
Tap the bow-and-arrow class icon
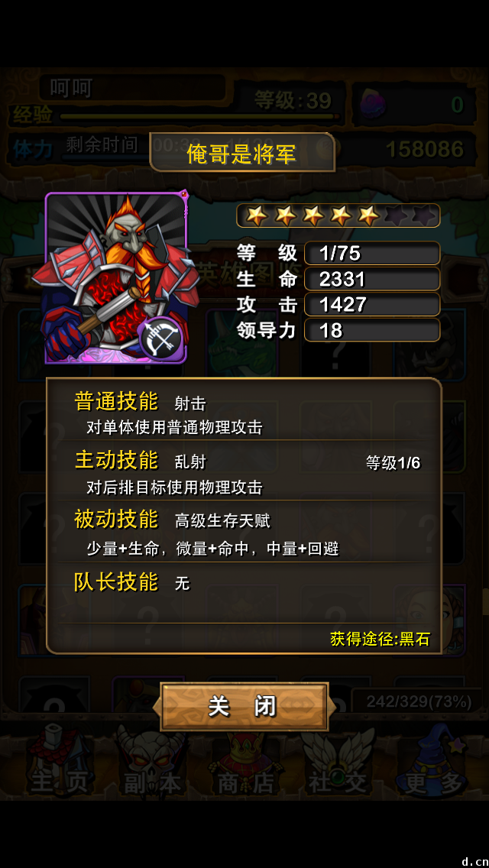click(162, 338)
